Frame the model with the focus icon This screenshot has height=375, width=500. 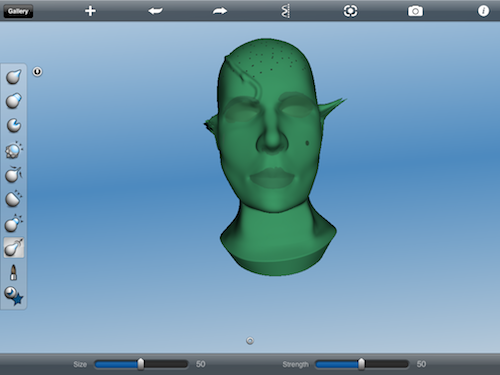click(x=350, y=11)
